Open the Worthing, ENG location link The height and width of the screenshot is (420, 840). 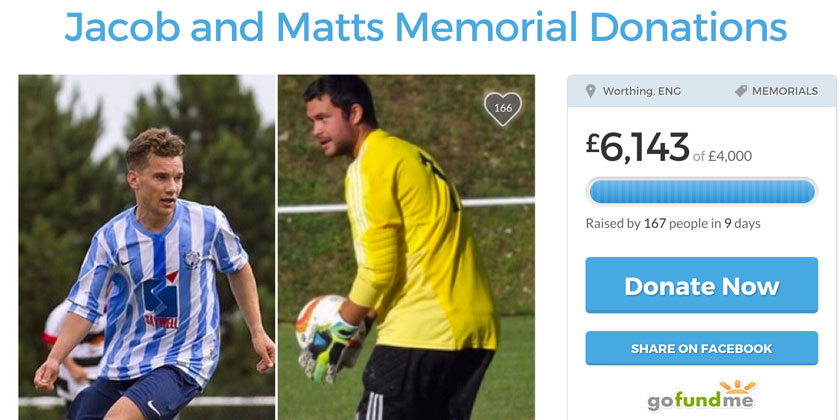click(642, 91)
